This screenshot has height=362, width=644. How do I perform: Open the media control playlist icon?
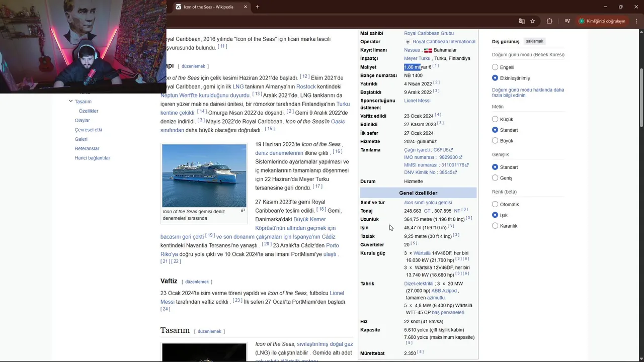point(567,21)
